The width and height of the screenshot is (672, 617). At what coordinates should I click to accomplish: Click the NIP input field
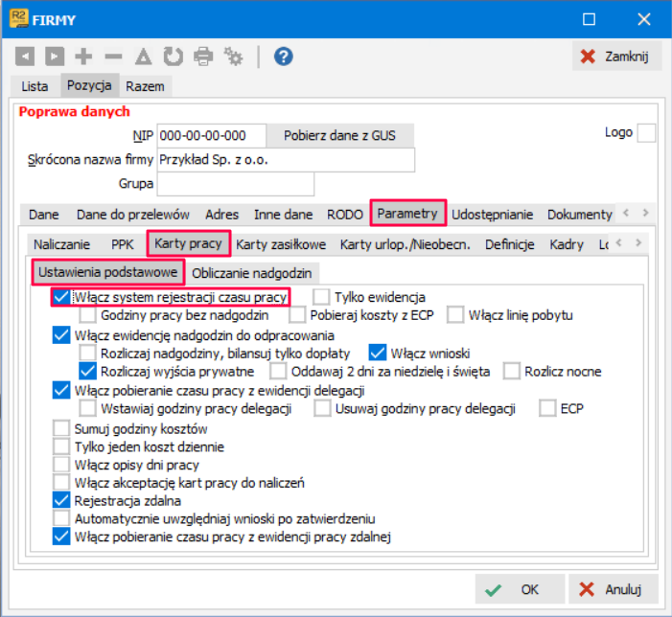pos(212,136)
